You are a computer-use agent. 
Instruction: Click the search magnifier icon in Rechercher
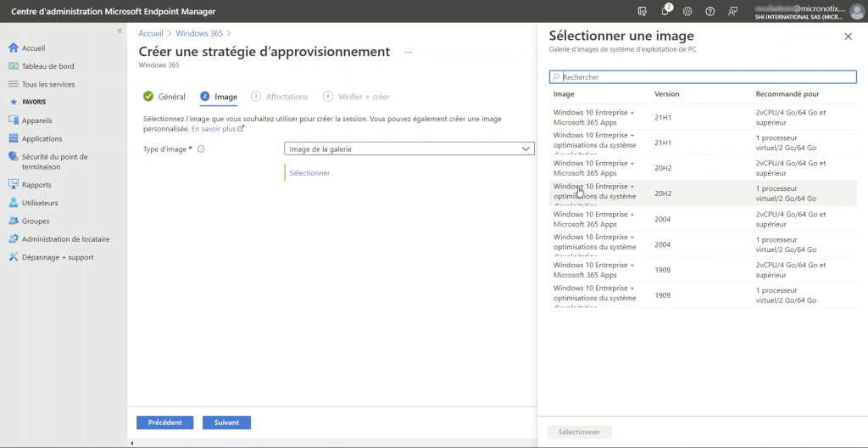pos(556,77)
